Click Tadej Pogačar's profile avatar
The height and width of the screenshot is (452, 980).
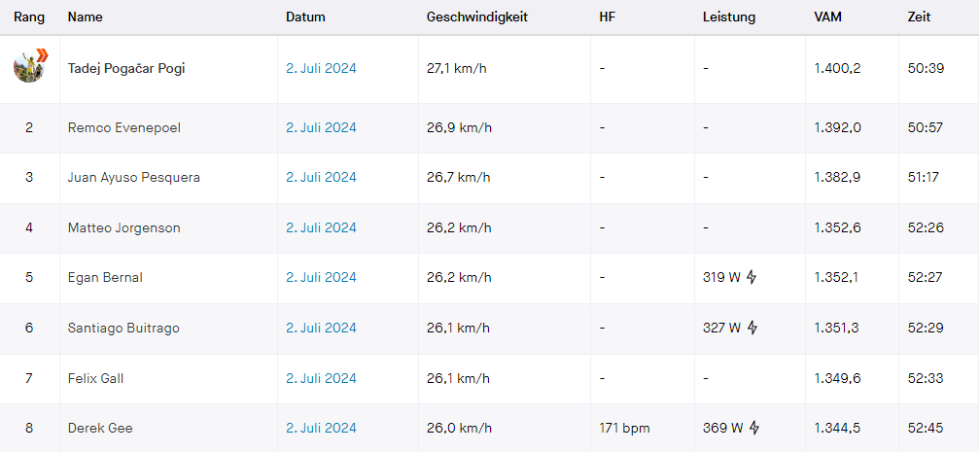pos(30,67)
